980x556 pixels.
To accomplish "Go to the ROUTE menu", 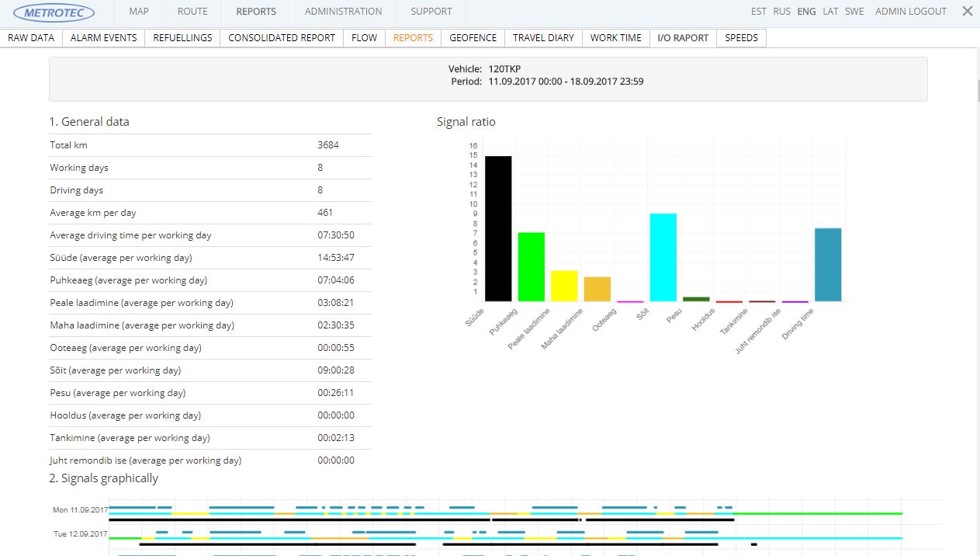I will [x=192, y=12].
